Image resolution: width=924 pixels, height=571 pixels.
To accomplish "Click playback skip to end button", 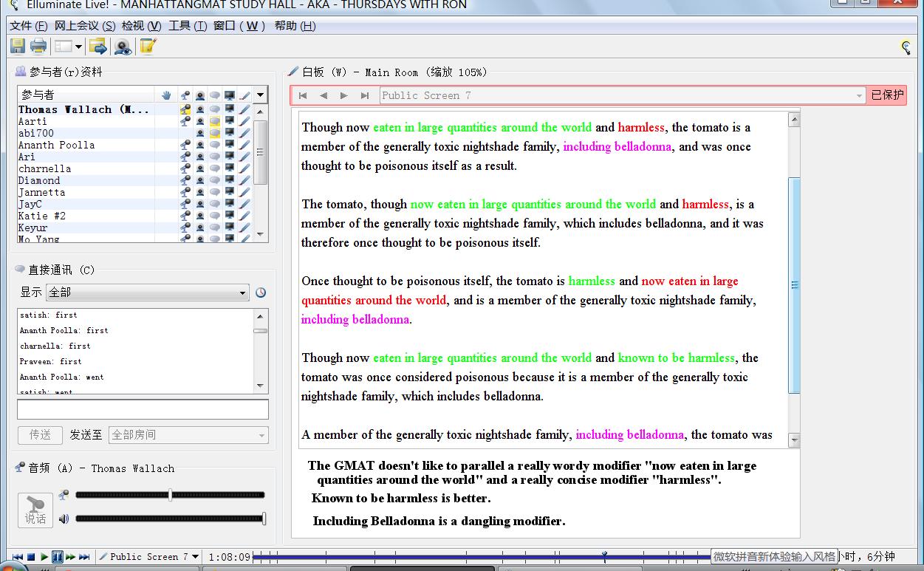I will (84, 557).
